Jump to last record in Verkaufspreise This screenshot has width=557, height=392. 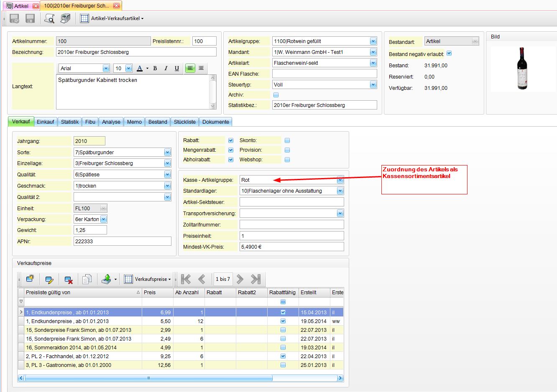pos(256,279)
